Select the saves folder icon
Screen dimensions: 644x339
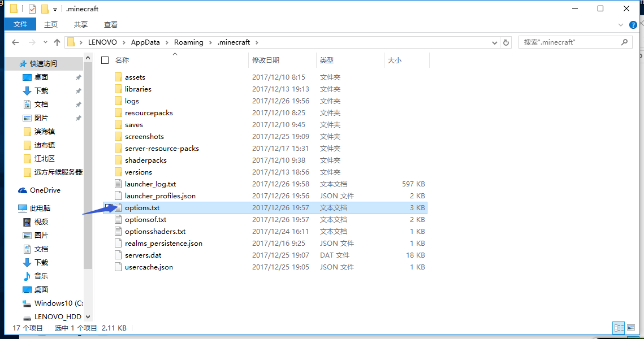118,125
